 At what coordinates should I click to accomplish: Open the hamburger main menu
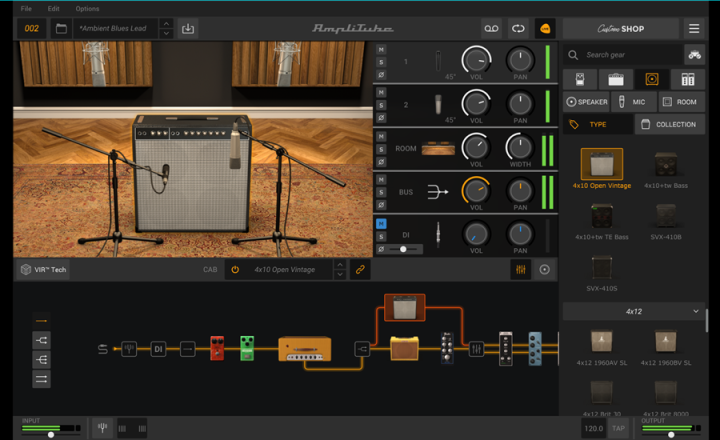tap(694, 28)
